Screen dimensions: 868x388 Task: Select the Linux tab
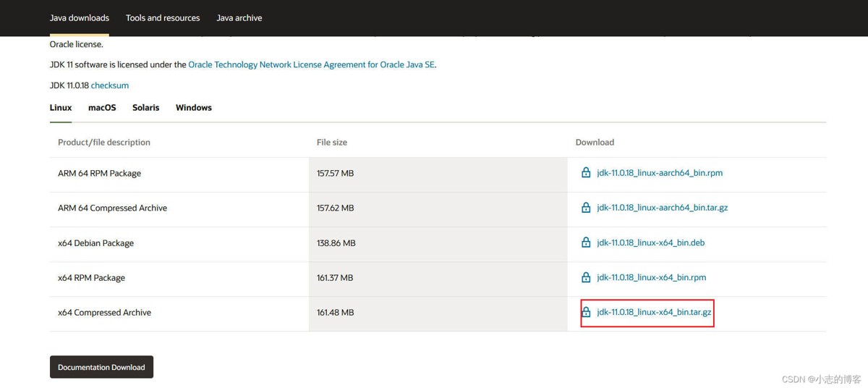(61, 107)
